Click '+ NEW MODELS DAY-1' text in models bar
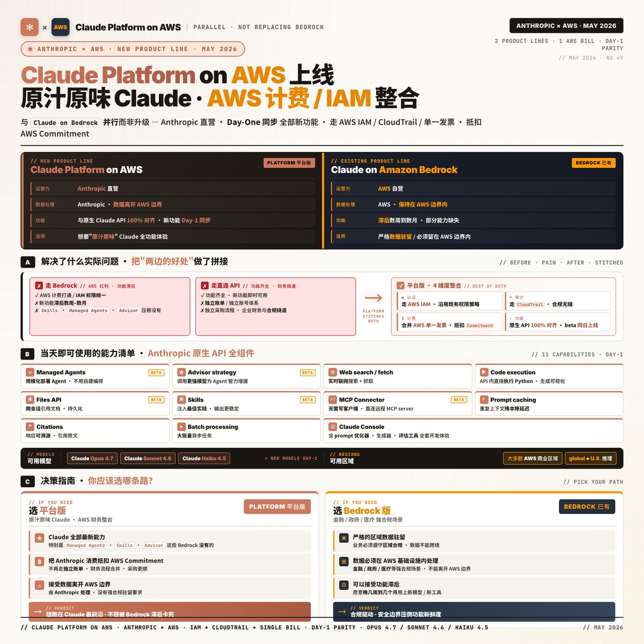Screen dimensions: 644x644 [x=291, y=458]
